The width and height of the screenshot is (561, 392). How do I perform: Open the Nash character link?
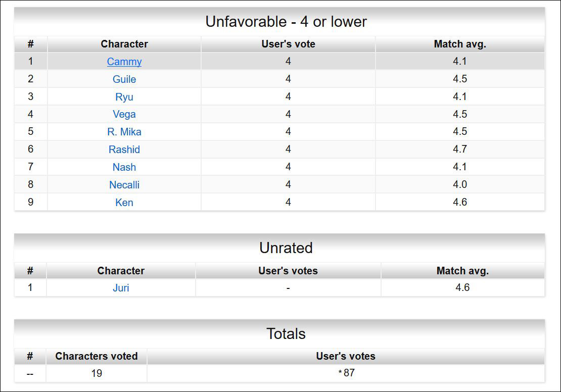tap(124, 167)
